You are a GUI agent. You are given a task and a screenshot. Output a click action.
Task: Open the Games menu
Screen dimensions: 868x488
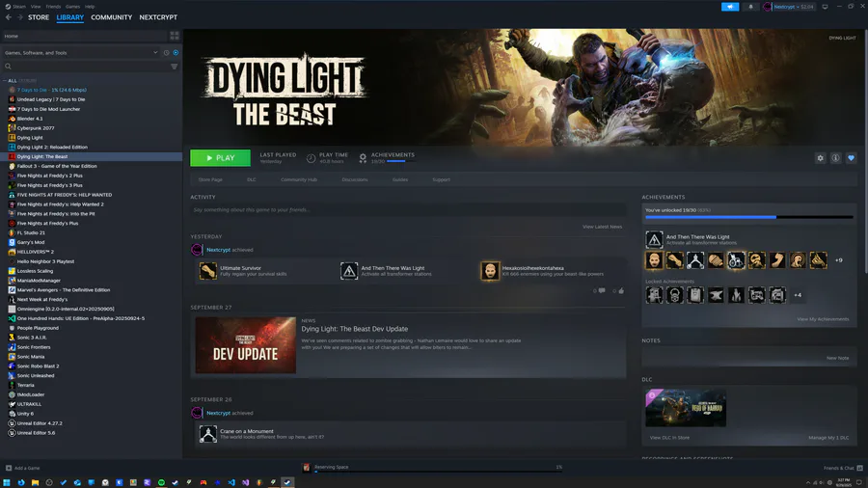(72, 7)
